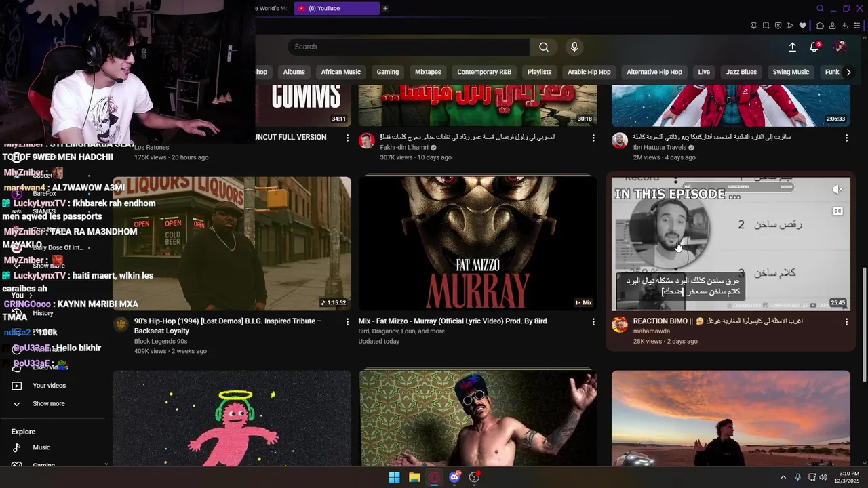Open Discord from the taskbar
868x488 pixels.
coord(454,477)
